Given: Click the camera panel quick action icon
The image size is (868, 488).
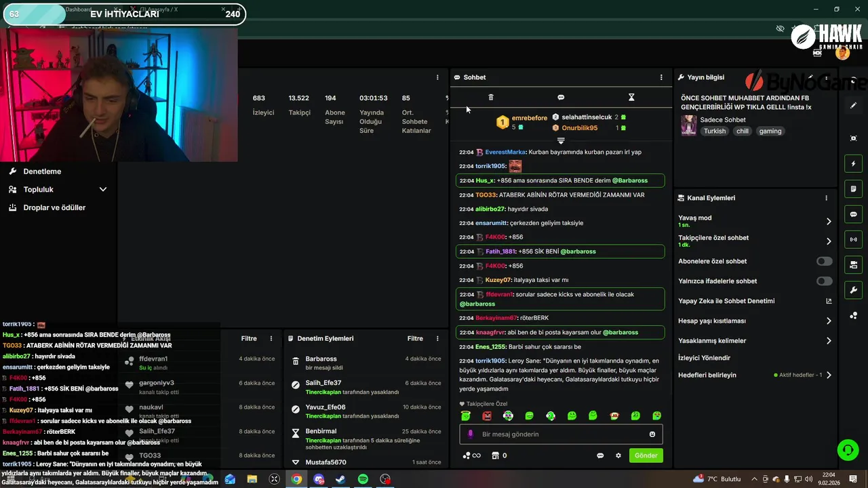Looking at the screenshot, I should 854,264.
